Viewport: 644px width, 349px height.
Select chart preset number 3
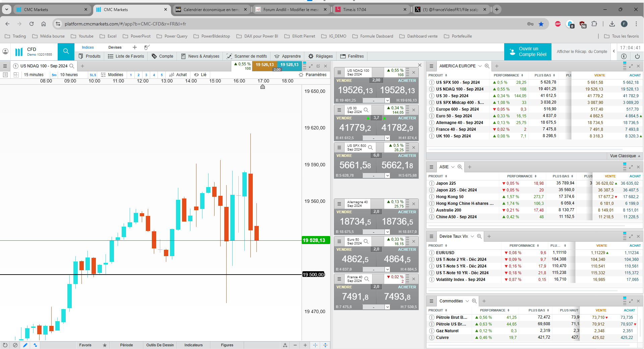[x=146, y=75]
